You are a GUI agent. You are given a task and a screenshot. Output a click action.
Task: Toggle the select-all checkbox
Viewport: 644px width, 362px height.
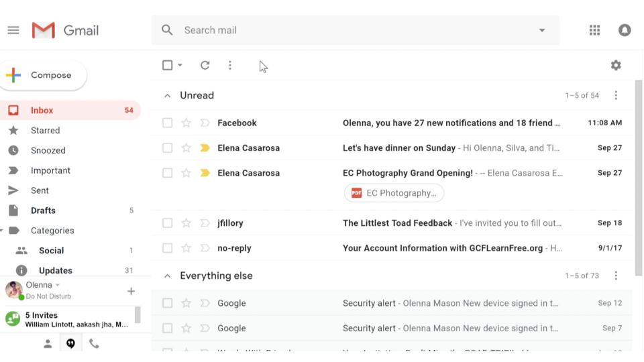click(167, 65)
